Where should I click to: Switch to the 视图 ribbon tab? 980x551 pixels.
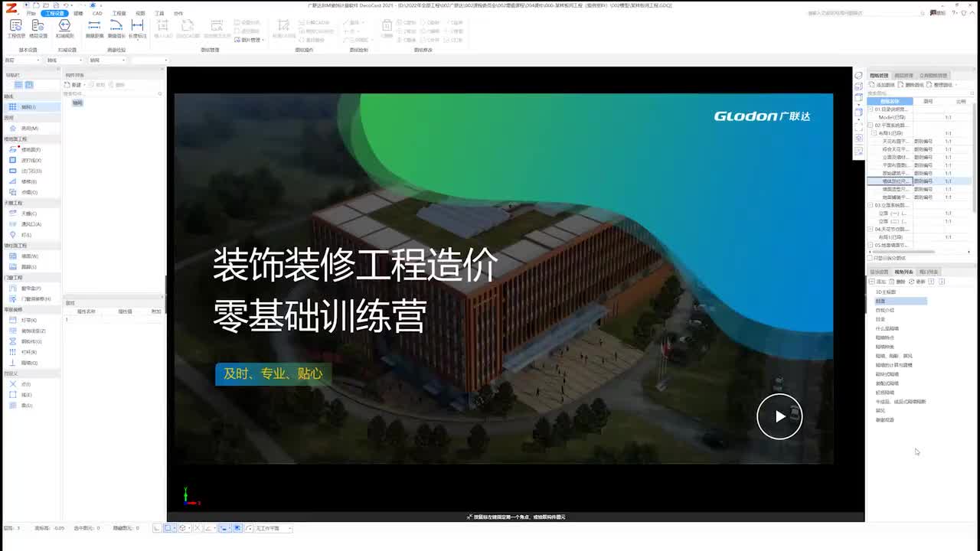[140, 13]
